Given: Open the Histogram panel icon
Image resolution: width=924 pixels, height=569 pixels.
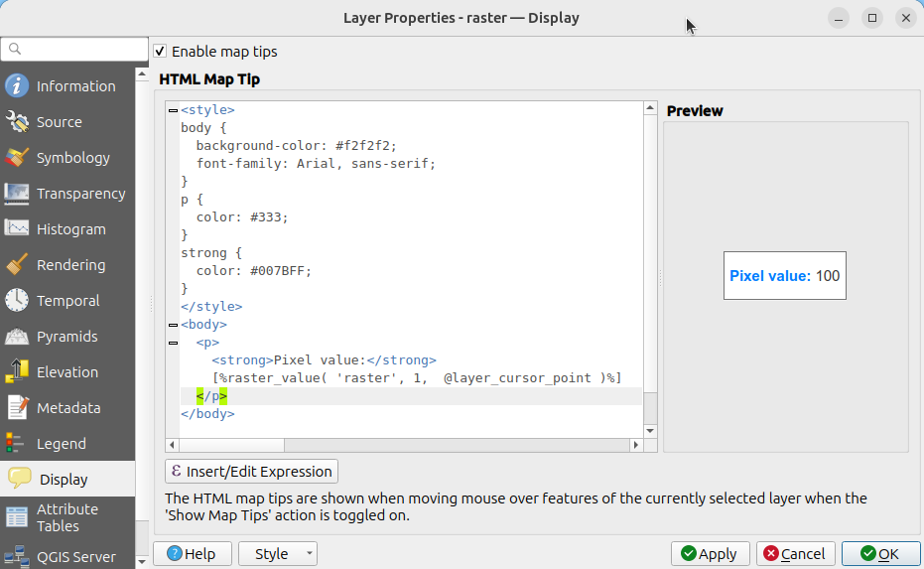Looking at the screenshot, I should point(17,229).
